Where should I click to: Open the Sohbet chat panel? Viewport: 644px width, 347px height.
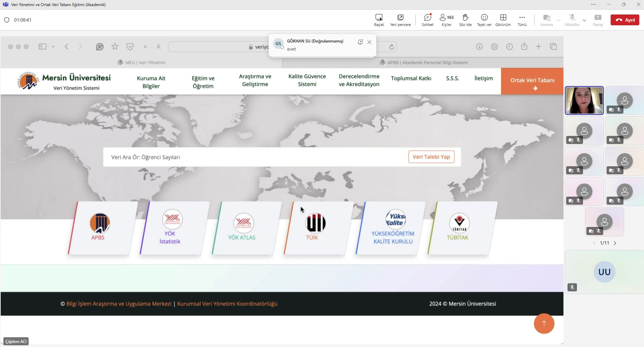click(428, 20)
